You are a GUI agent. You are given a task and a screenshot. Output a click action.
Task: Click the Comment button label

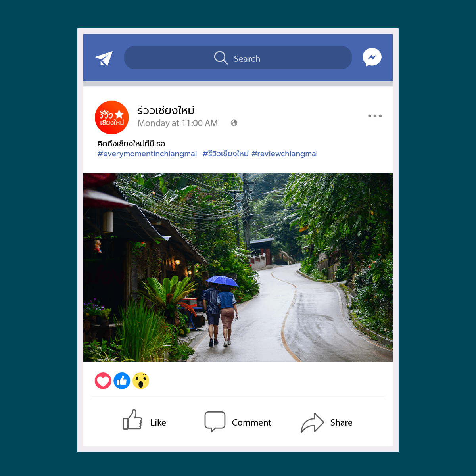(251, 422)
